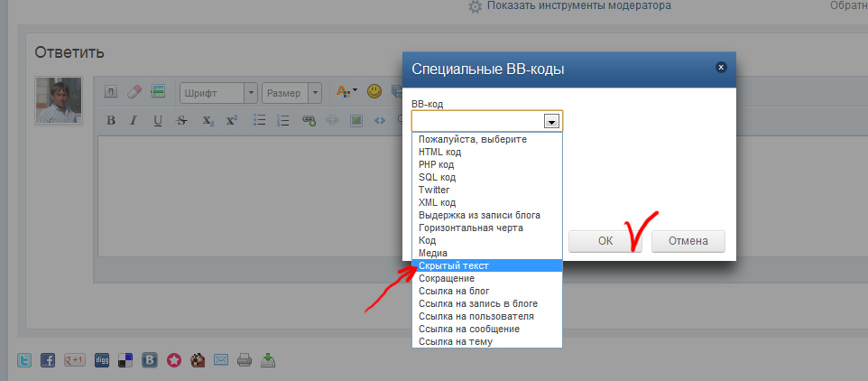Click the Digg share icon
Image resolution: width=868 pixels, height=381 pixels.
[102, 360]
